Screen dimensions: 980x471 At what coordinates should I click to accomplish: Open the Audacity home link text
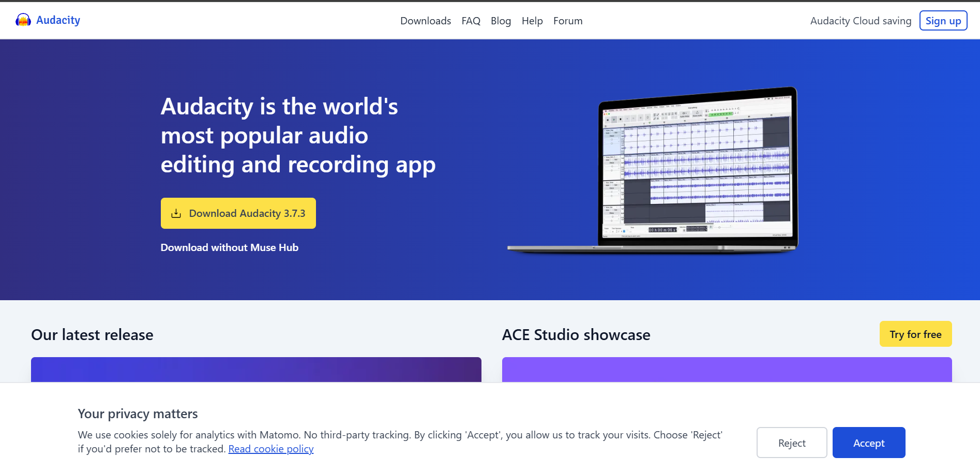(58, 20)
